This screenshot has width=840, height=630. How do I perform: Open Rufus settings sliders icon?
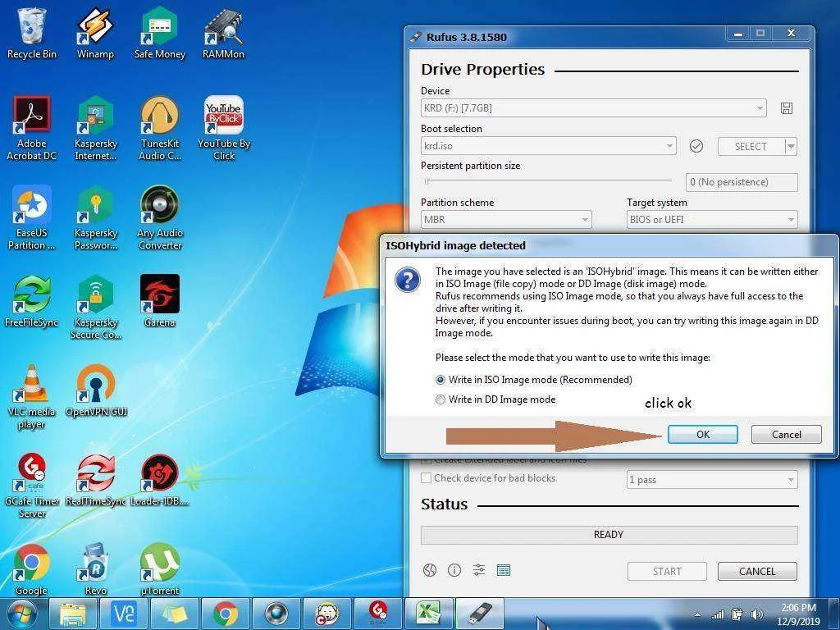click(479, 570)
